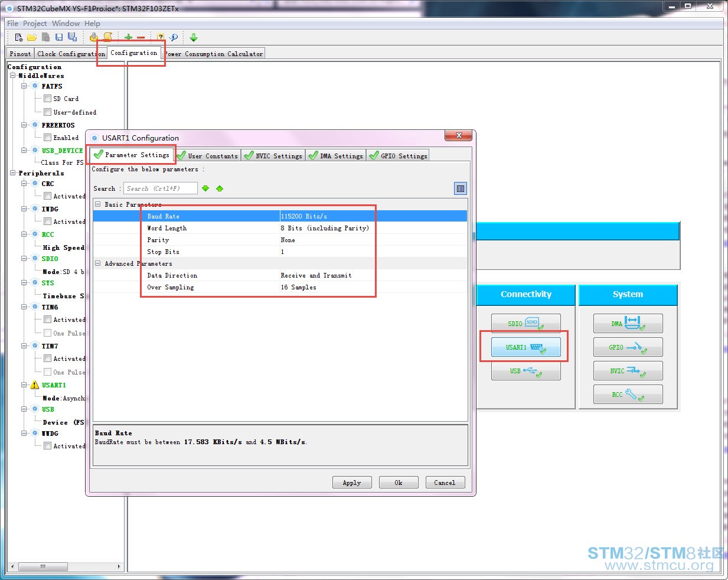Select the Word Length parameter row

(280, 228)
